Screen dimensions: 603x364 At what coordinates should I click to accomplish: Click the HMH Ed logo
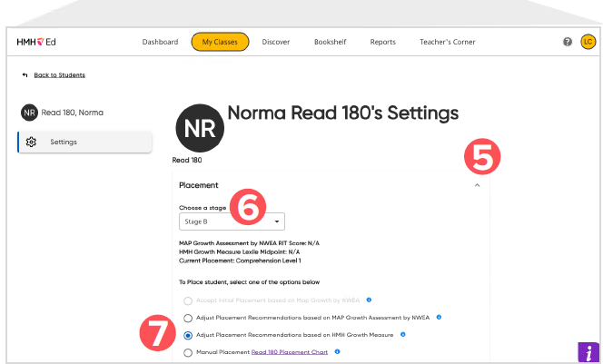pos(37,42)
